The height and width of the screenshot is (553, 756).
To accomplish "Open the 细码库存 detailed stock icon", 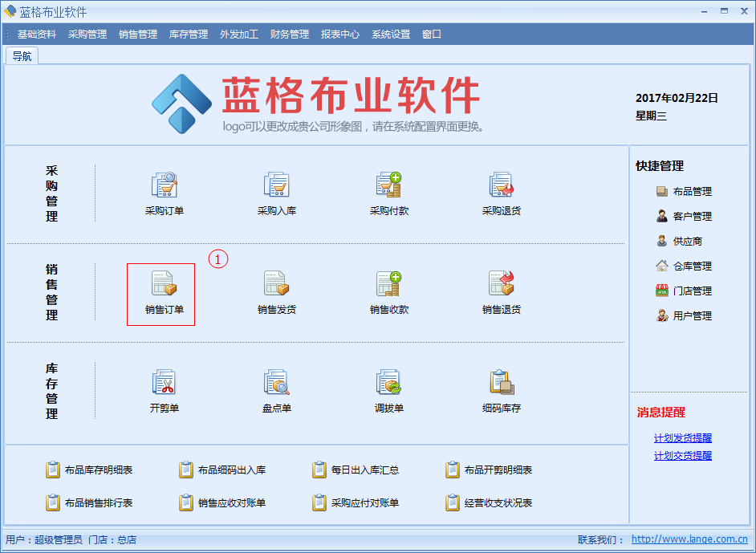I will click(501, 384).
